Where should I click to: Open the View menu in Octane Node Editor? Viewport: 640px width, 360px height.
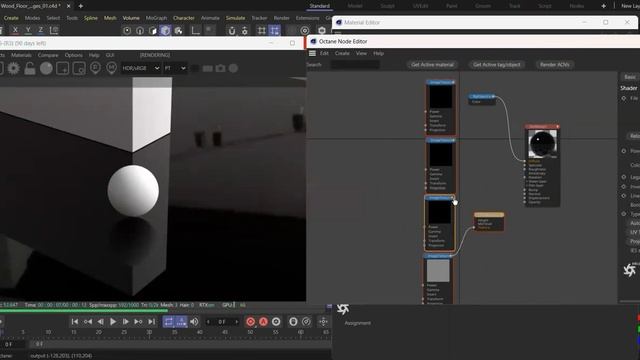click(361, 53)
